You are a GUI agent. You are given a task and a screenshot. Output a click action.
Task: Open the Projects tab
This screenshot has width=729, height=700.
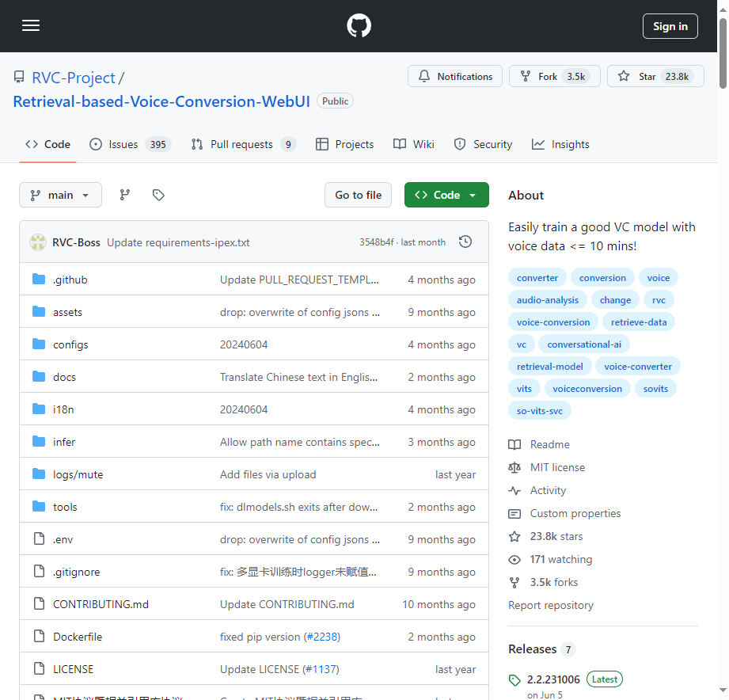pyautogui.click(x=344, y=145)
